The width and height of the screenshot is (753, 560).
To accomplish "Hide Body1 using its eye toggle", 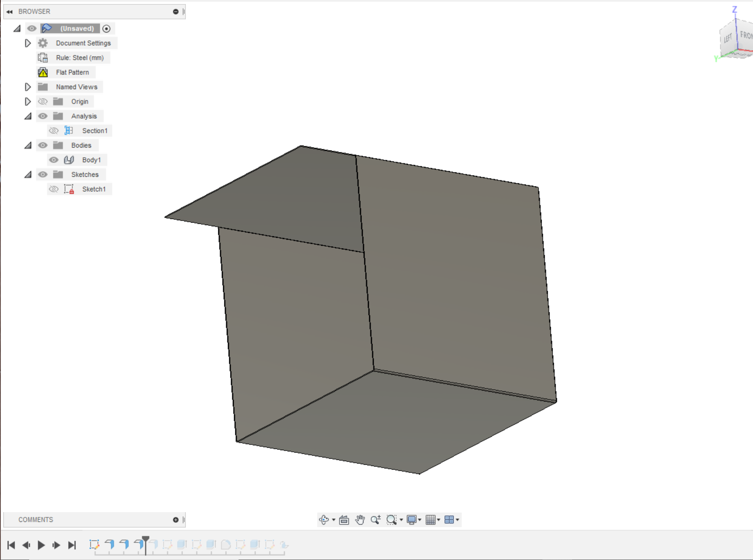I will click(x=54, y=160).
